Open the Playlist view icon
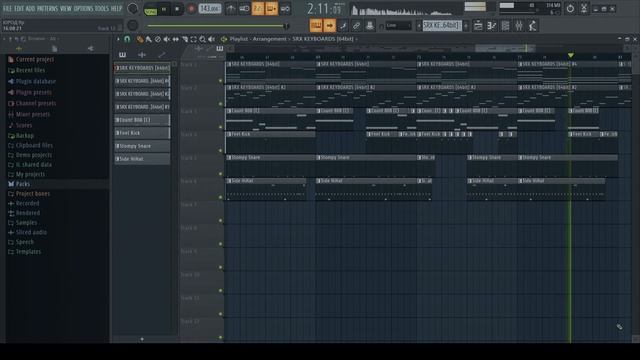 tap(478, 26)
